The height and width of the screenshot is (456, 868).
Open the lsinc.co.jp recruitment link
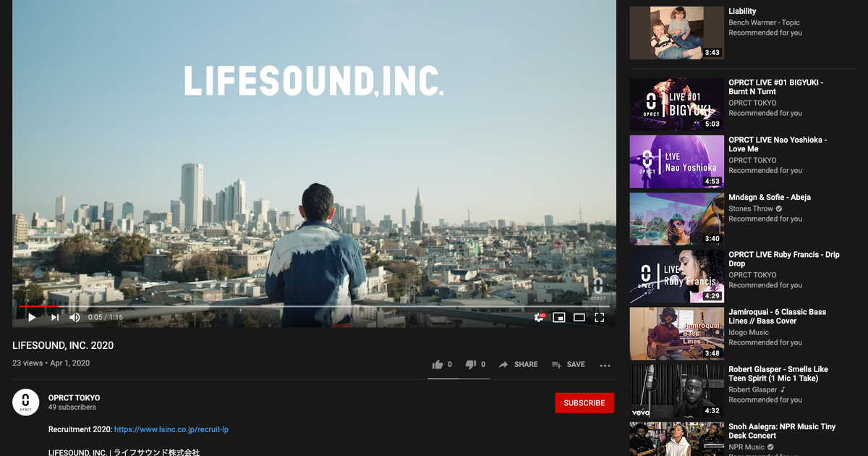tap(171, 429)
